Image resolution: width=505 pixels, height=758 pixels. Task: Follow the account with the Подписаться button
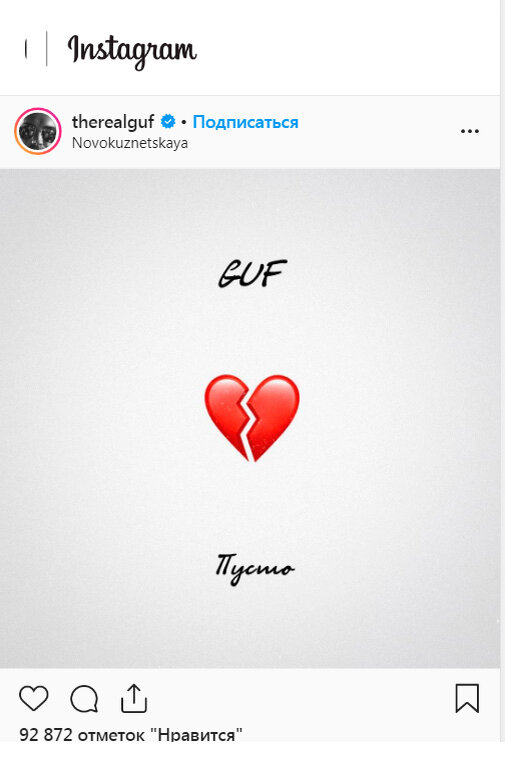click(x=245, y=122)
